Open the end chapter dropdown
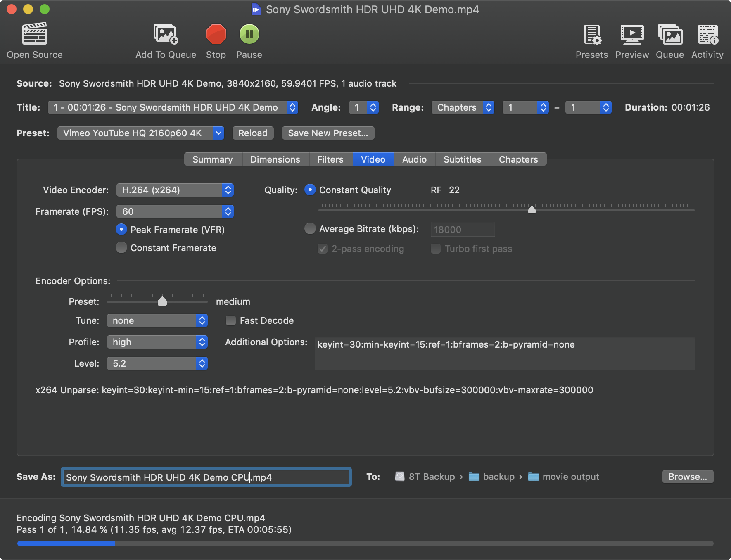 (x=589, y=107)
